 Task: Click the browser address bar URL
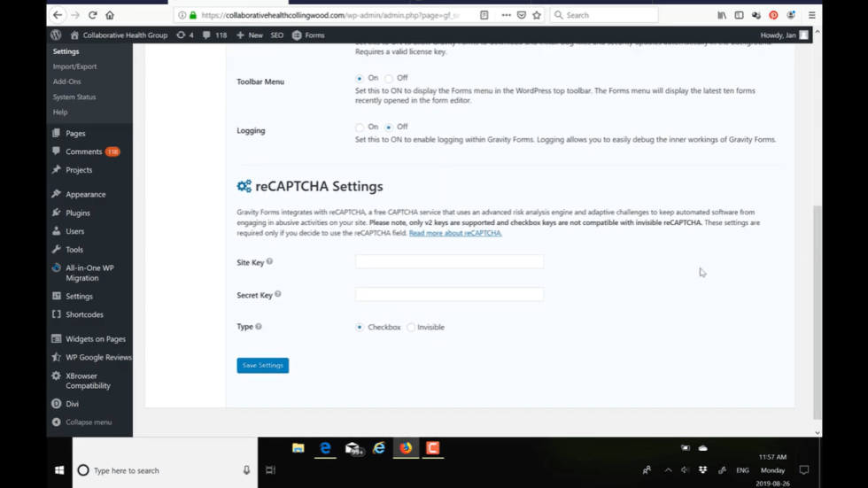coord(329,15)
